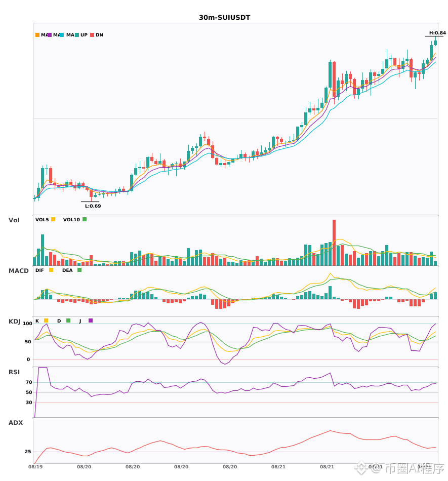Click the L:0.69 low price label

pyautogui.click(x=93, y=206)
